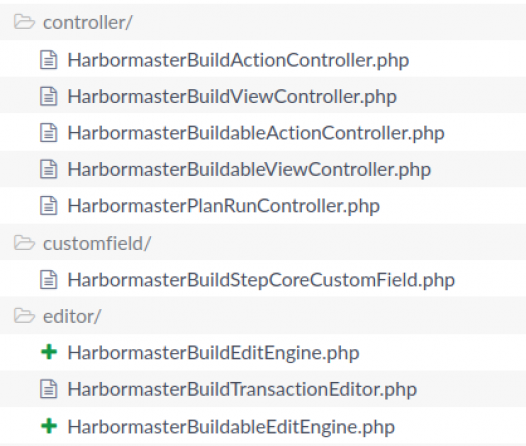This screenshot has height=446, width=526.
Task: Click the controller folder icon
Action: tap(24, 22)
